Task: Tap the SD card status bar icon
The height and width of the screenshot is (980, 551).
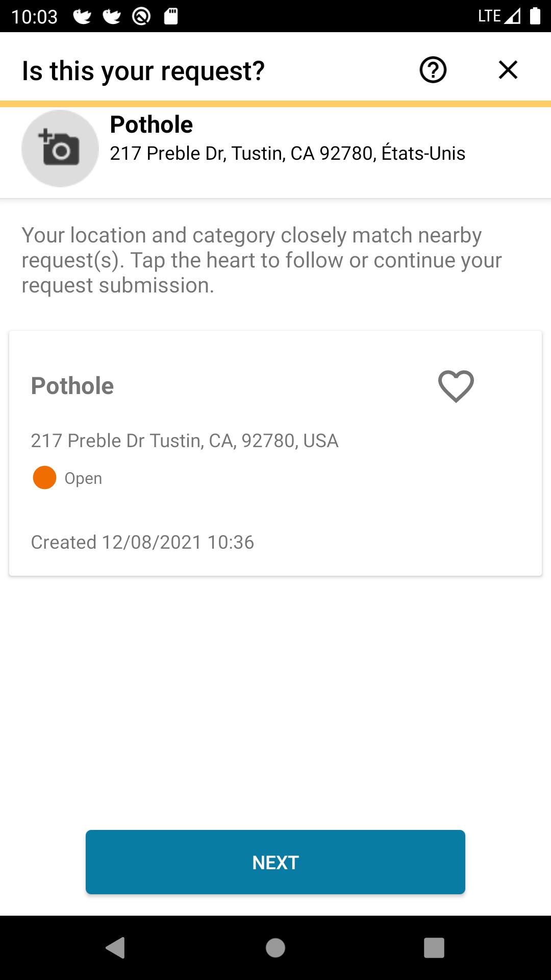Action: (171, 16)
